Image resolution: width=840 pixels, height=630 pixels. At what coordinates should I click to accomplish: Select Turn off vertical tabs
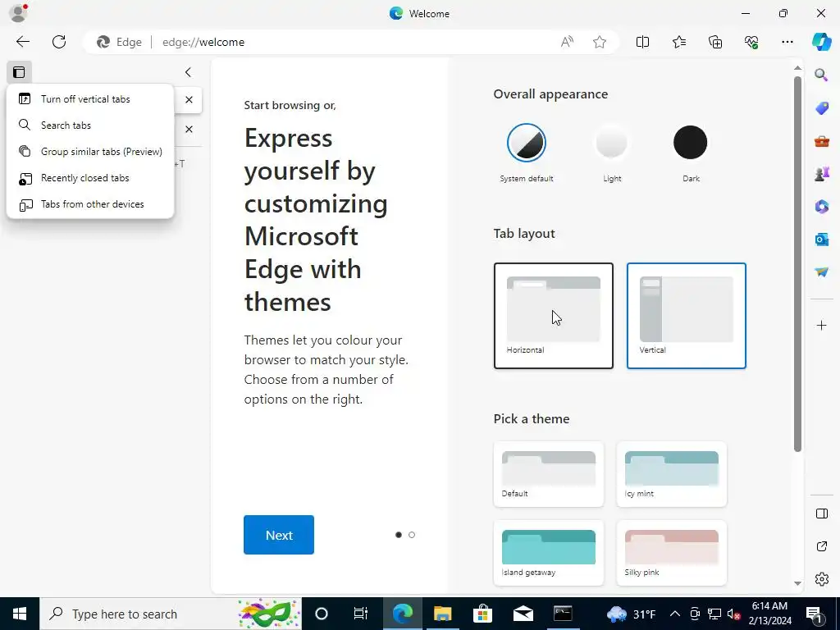90,99
